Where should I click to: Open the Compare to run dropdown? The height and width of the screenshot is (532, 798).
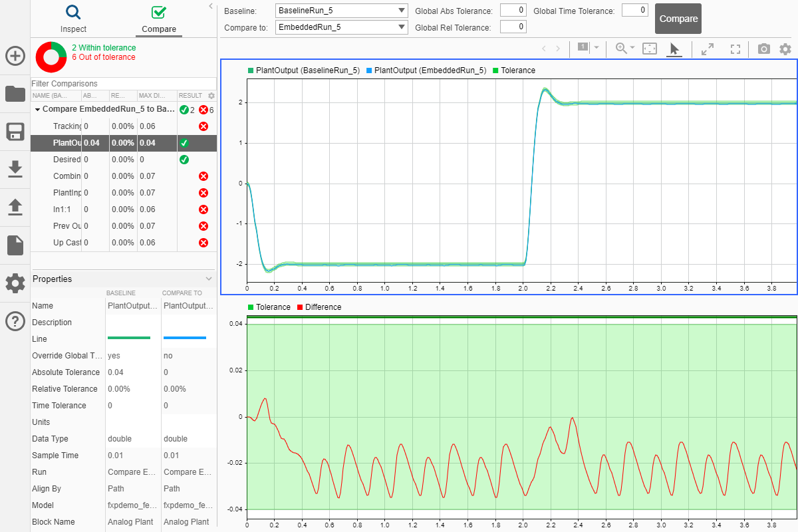point(342,27)
